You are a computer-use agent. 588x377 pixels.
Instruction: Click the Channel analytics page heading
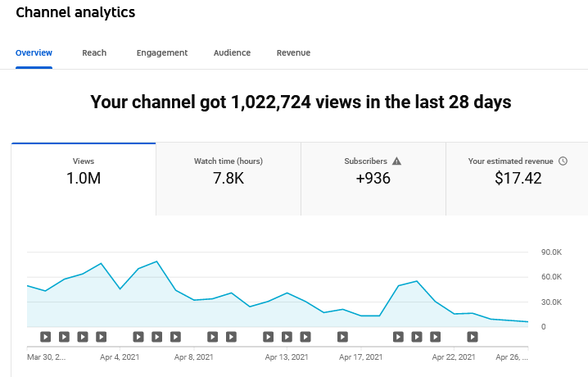75,13
